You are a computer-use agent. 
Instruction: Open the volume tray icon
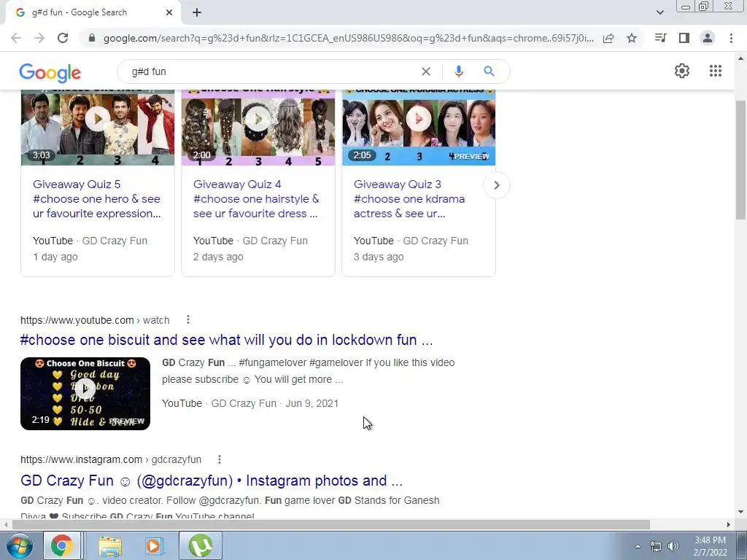pos(673,546)
